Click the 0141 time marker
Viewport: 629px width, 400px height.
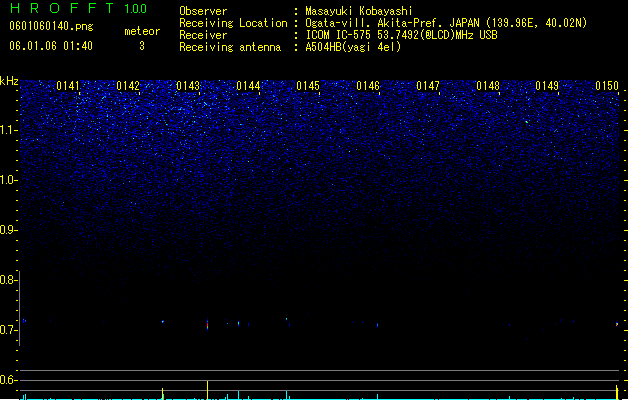pos(68,86)
